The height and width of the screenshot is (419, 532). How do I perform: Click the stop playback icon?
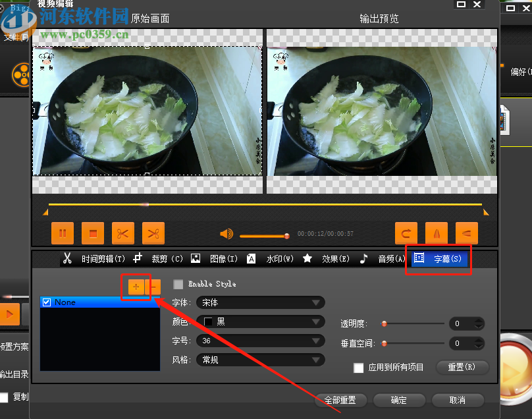[x=92, y=233]
